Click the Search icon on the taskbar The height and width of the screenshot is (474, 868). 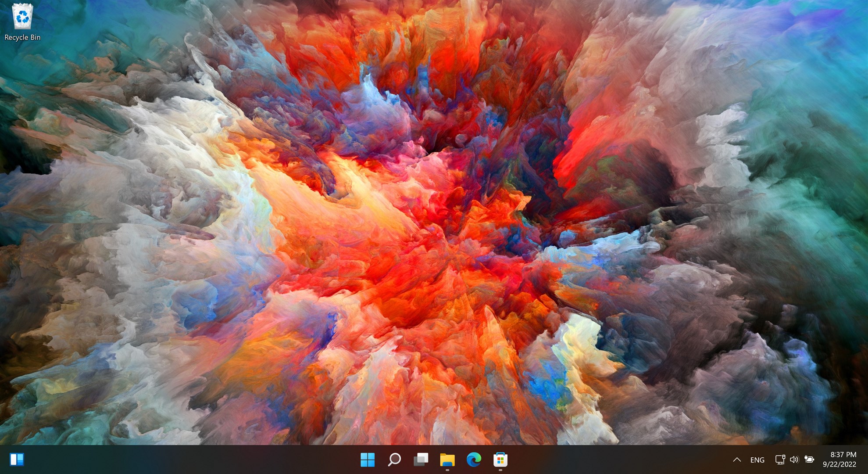(394, 460)
